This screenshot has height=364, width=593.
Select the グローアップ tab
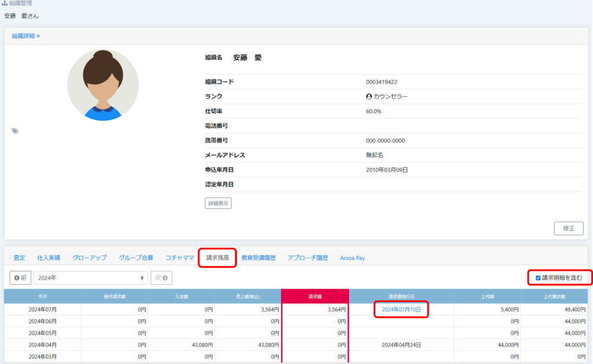tap(89, 258)
